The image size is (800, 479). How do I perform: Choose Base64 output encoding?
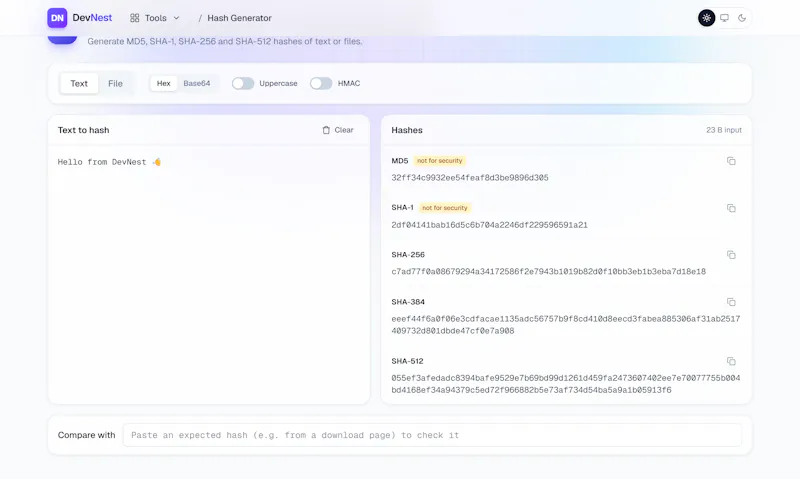[x=197, y=84]
